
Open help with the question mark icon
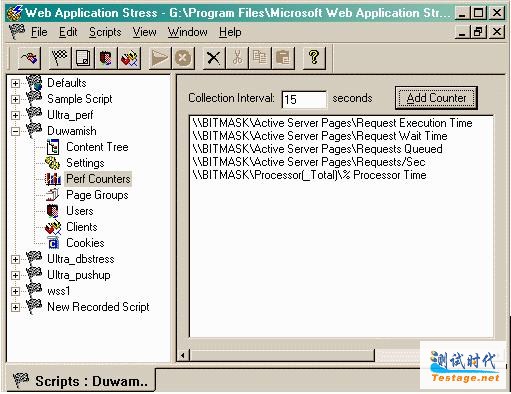pyautogui.click(x=314, y=58)
